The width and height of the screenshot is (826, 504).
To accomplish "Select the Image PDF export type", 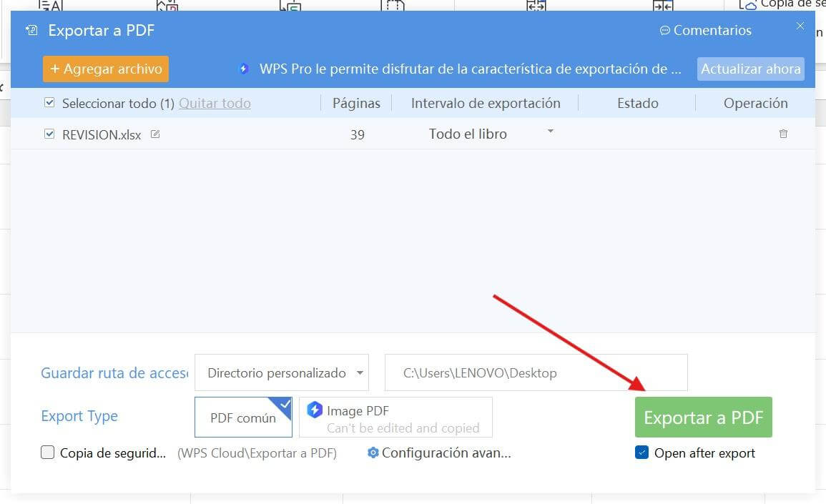I will 395,417.
